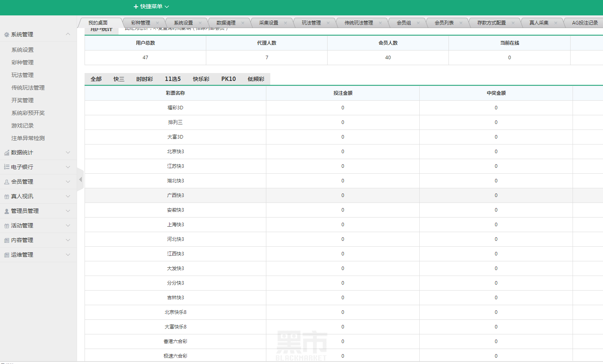Select the 全部 lottery filter
The height and width of the screenshot is (364, 603).
(96, 79)
